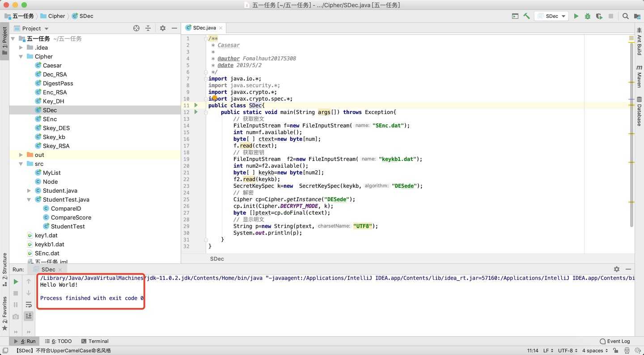Open Run panel settings gear
The image size is (644, 355).
click(x=617, y=269)
